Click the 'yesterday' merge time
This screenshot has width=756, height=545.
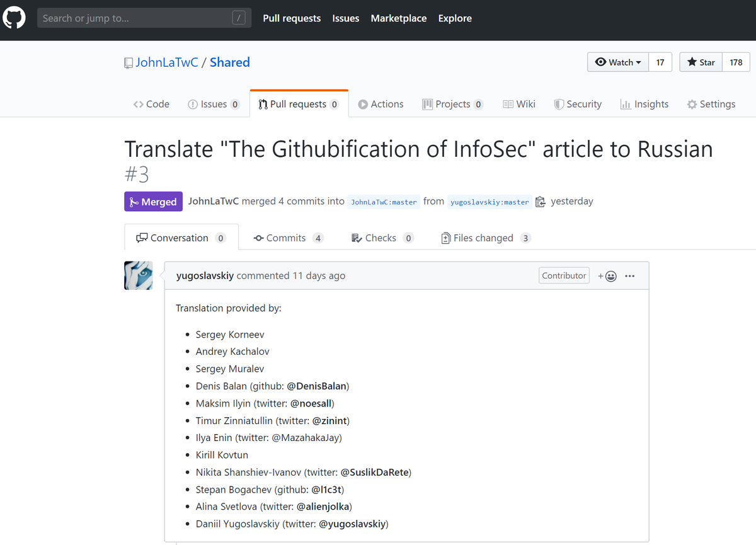[x=572, y=202]
